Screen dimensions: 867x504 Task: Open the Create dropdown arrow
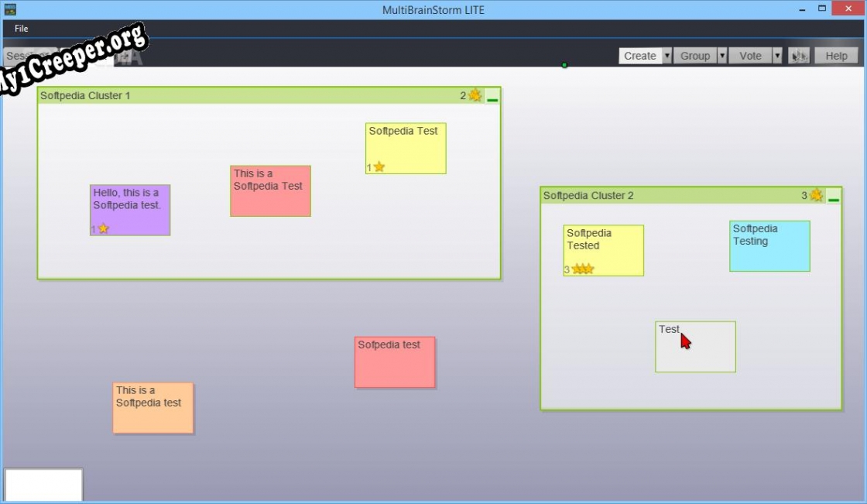pyautogui.click(x=667, y=56)
